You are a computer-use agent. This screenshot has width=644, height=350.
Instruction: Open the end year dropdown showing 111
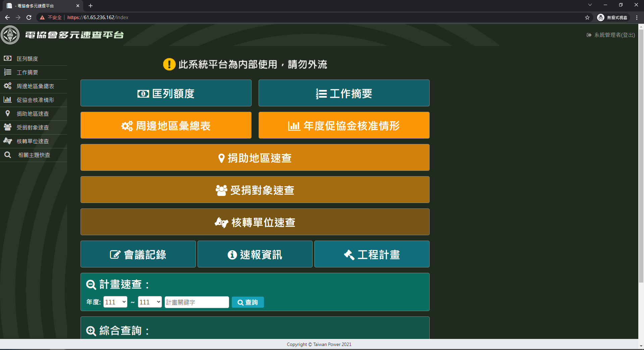(150, 302)
